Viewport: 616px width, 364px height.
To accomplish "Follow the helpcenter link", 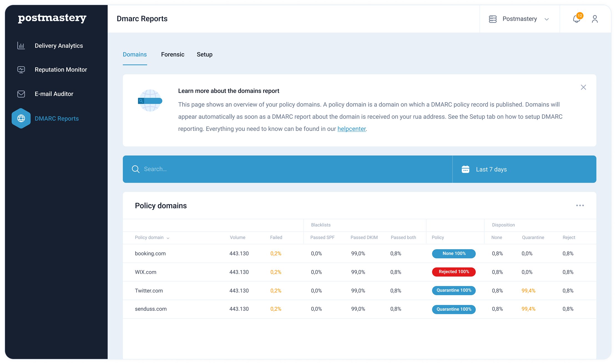I will (x=351, y=129).
